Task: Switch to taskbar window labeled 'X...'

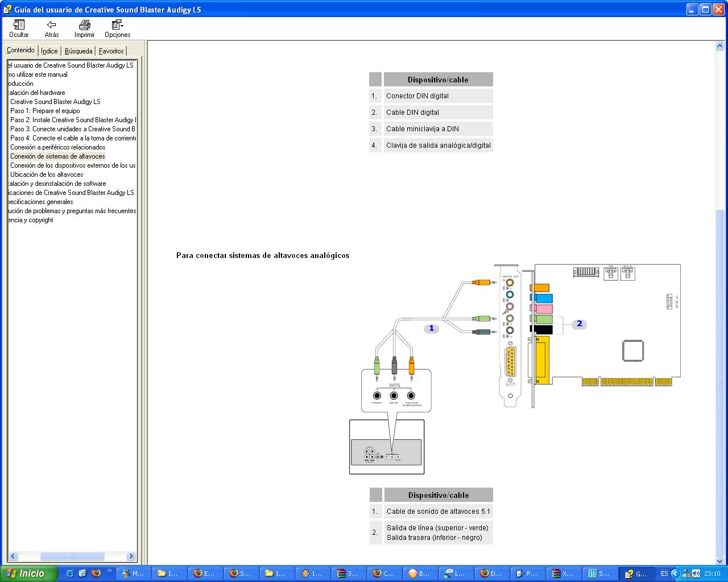Action: click(x=564, y=573)
